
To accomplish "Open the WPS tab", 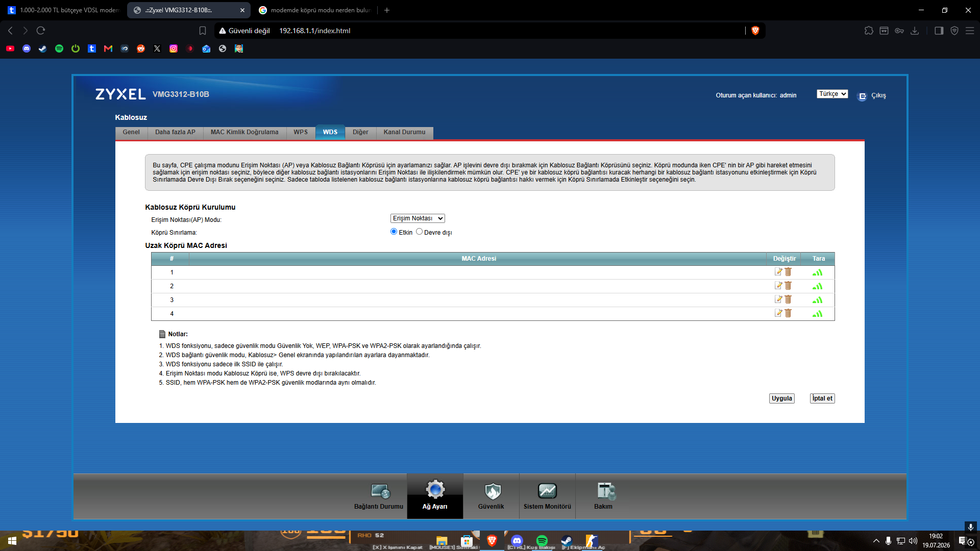I will [301, 132].
